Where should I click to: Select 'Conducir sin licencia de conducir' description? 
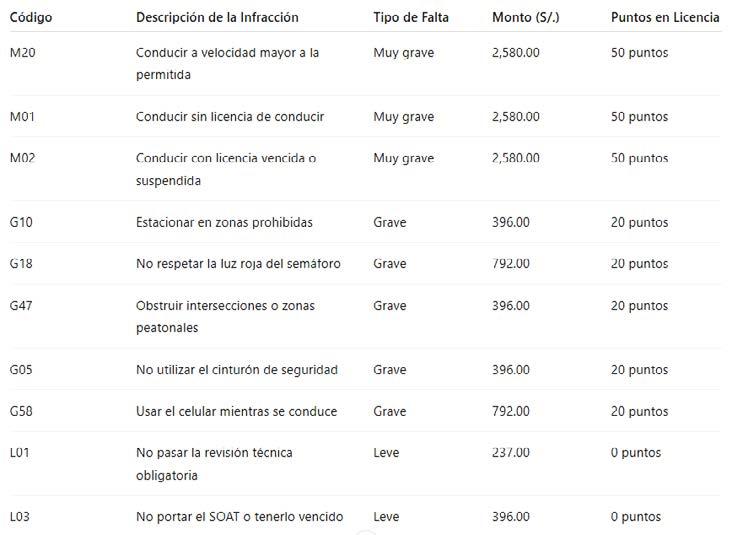230,117
